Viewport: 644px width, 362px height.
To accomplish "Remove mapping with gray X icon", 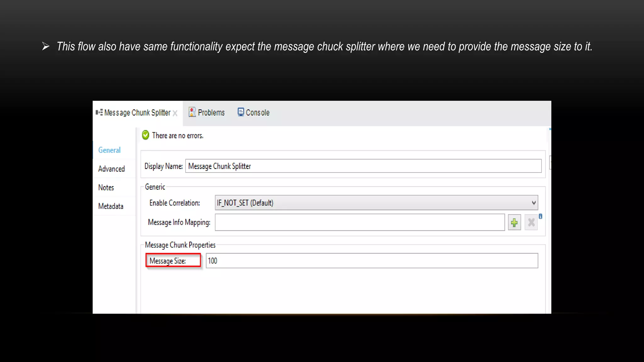I will pyautogui.click(x=531, y=223).
